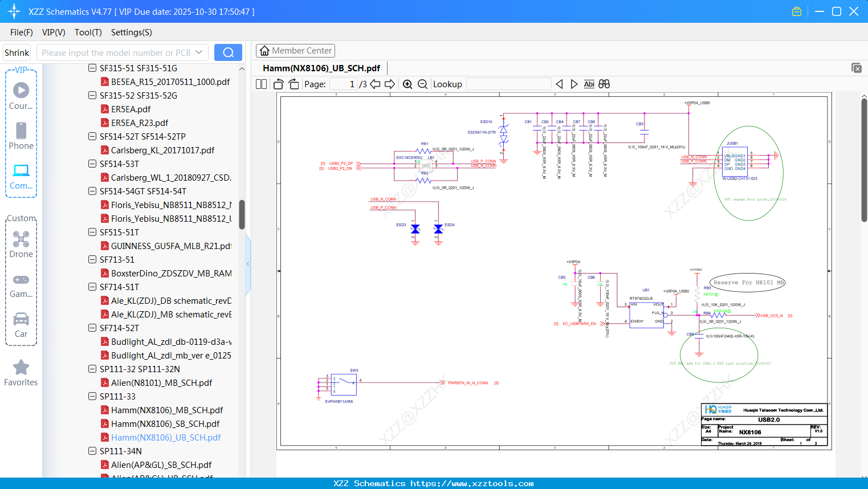
Task: Click the zoom out magnifier icon
Action: click(x=422, y=84)
